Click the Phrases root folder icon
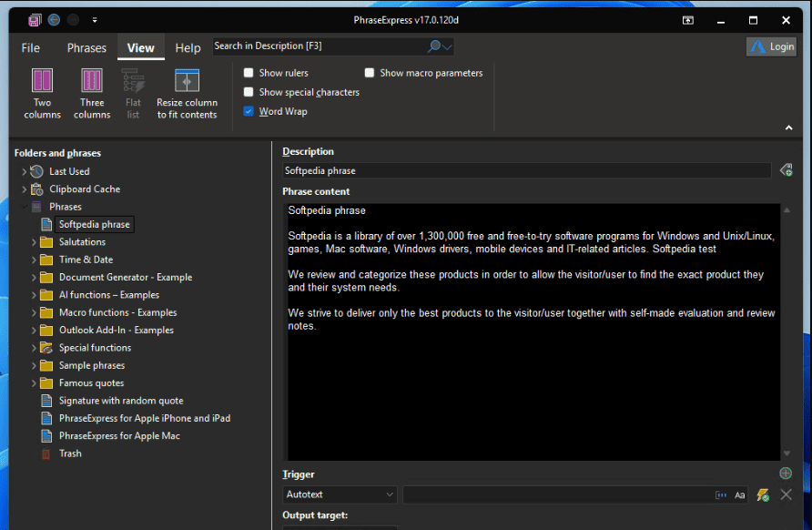812x530 pixels. 36,207
